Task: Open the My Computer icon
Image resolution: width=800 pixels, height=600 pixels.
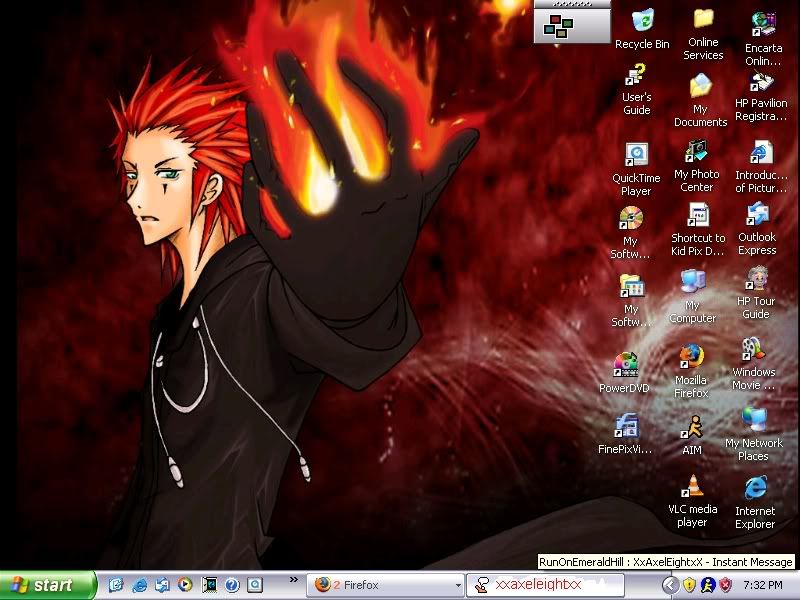Action: pyautogui.click(x=692, y=296)
